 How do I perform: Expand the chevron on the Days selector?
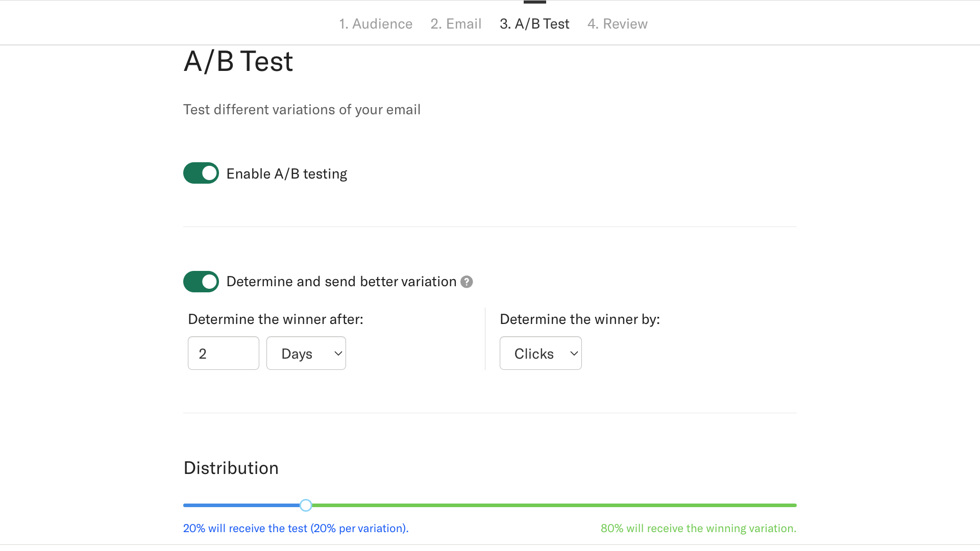click(337, 353)
